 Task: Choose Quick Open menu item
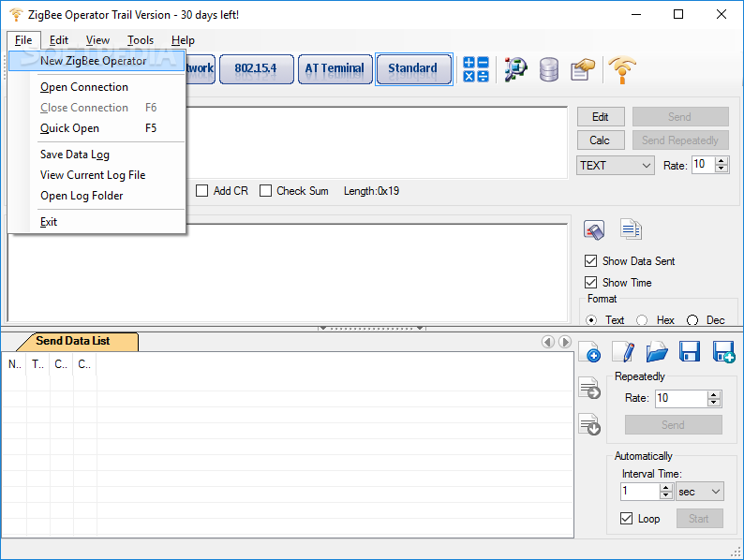(x=97, y=128)
